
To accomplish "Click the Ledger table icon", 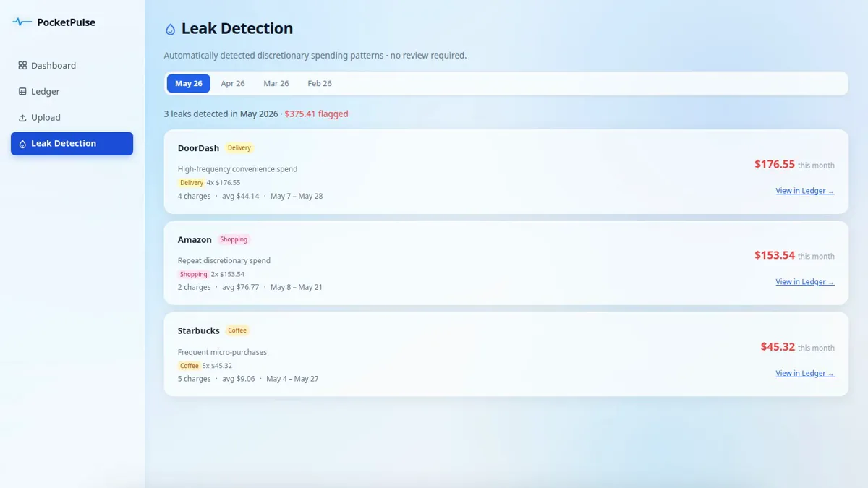I will [22, 91].
